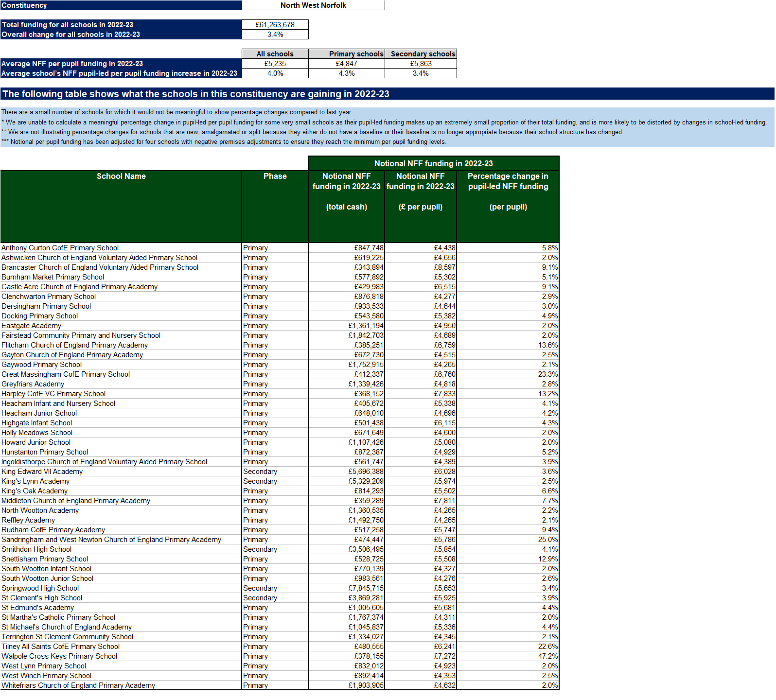This screenshot has height=700, width=776.
Task: Select Anthony Curton CofE Primary School row
Action: click(280, 248)
